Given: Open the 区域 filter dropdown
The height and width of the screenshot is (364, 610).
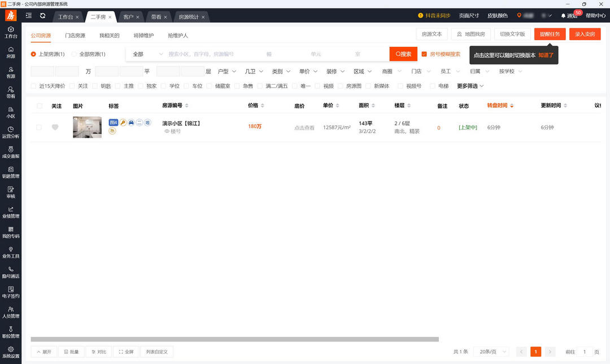Looking at the screenshot, I should (362, 71).
